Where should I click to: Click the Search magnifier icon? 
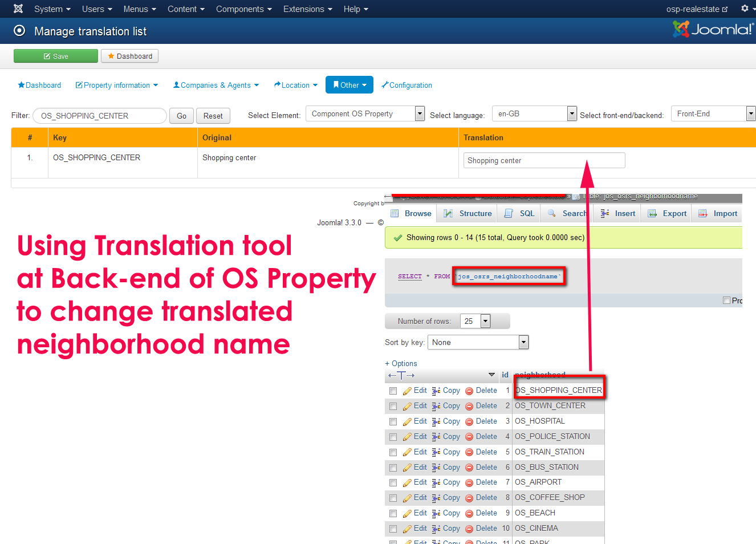click(551, 213)
